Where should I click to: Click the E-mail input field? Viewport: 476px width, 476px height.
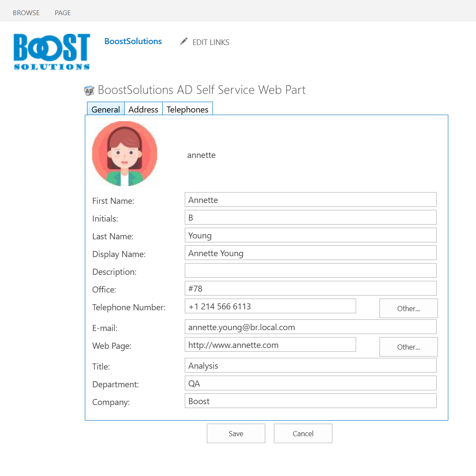click(311, 327)
